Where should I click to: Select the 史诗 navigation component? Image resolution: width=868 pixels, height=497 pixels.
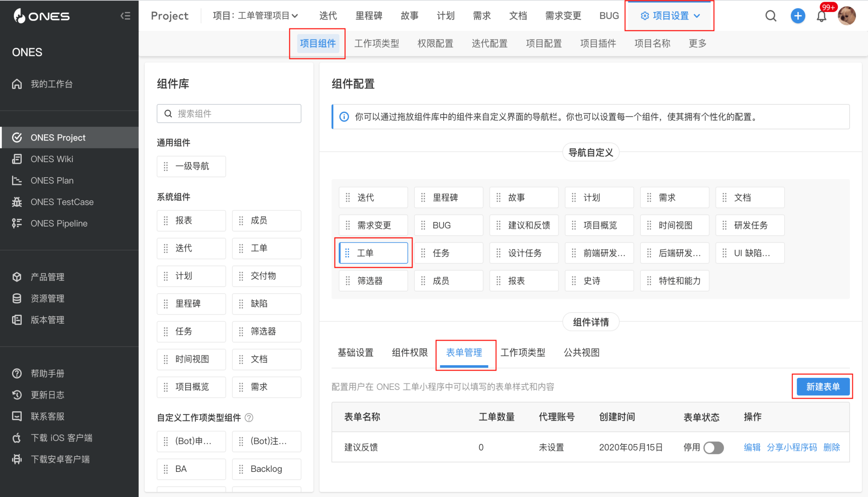click(599, 281)
